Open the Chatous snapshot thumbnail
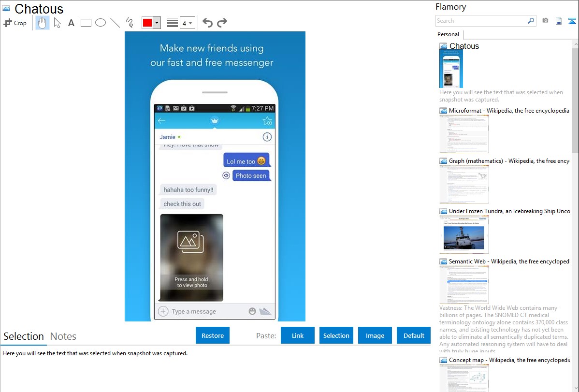 451,69
